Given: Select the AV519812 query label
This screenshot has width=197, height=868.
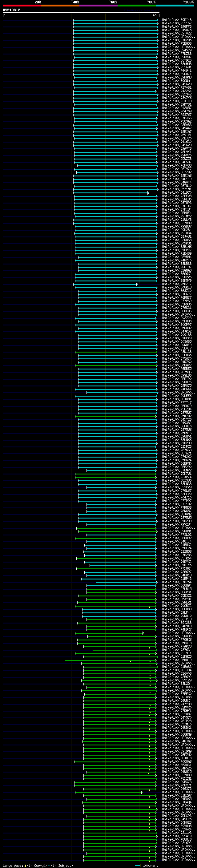Looking at the screenshot, I should (x=11, y=10).
